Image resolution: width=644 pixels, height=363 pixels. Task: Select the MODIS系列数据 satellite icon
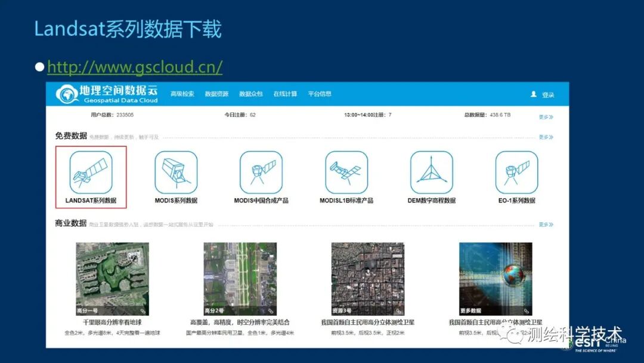(x=176, y=173)
